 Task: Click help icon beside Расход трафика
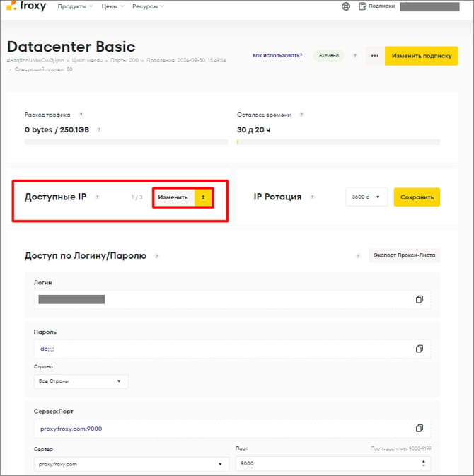tap(81, 115)
